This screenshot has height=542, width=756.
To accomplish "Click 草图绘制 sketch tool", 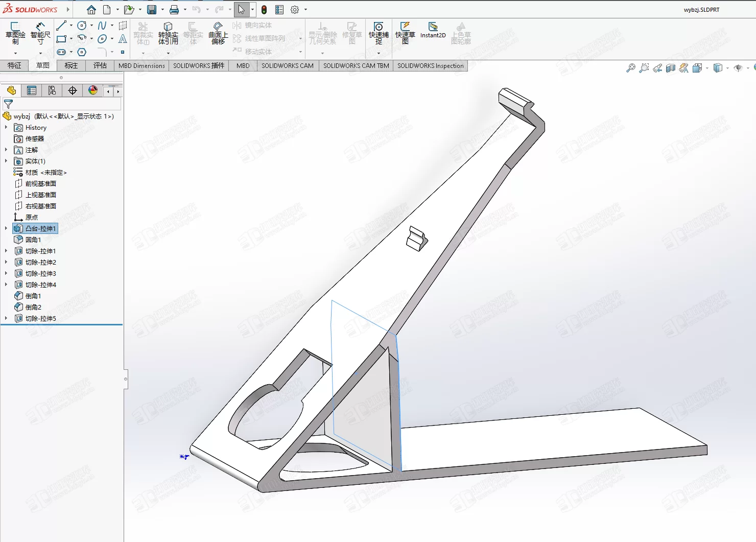I will pyautogui.click(x=15, y=33).
